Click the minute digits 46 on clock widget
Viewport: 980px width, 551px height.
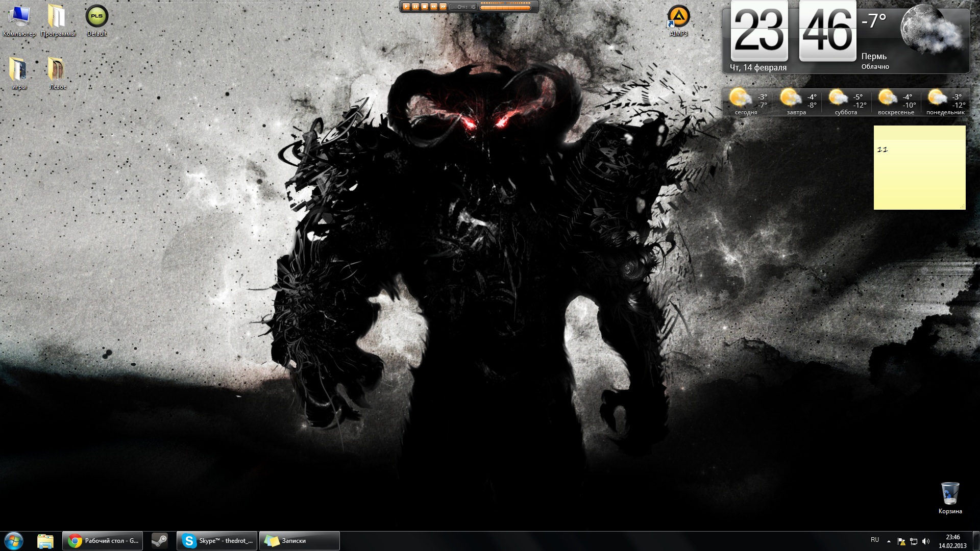click(x=827, y=31)
